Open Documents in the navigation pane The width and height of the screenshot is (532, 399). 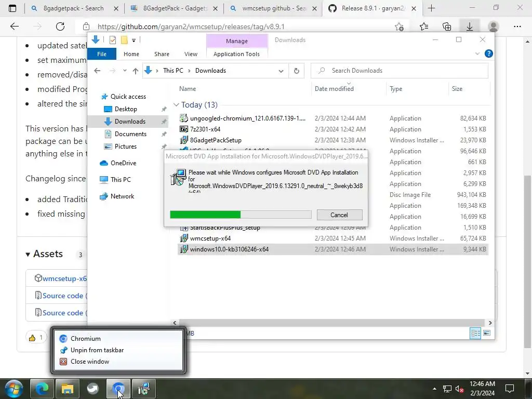click(130, 134)
